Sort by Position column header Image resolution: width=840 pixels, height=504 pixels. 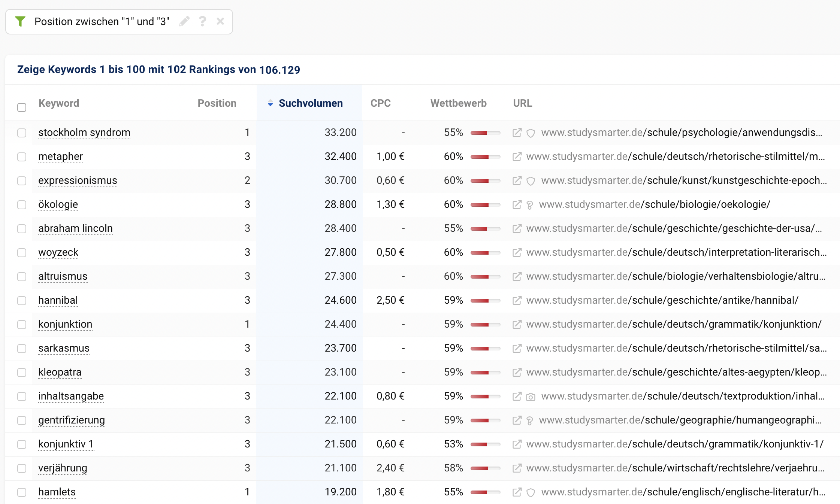point(217,103)
